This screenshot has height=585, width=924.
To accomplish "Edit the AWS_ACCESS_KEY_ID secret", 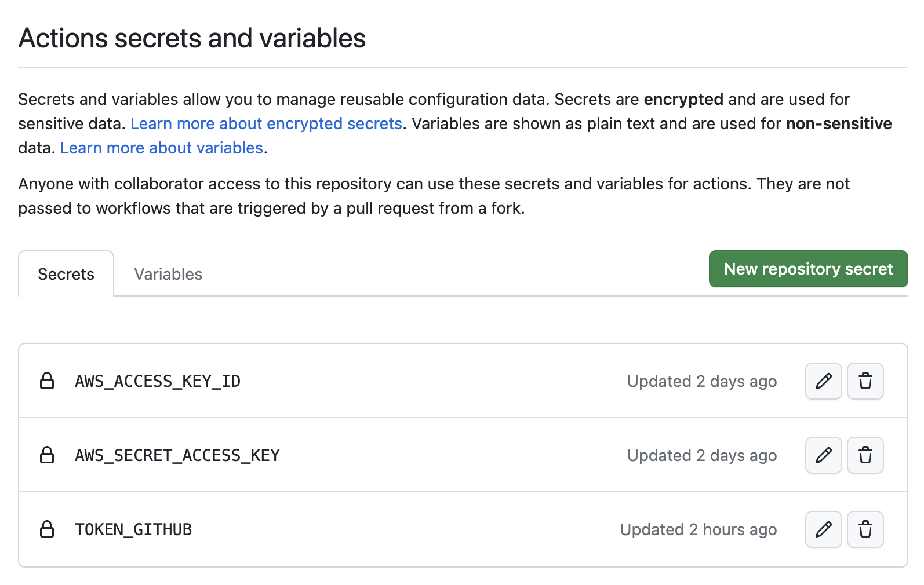I will 823,381.
